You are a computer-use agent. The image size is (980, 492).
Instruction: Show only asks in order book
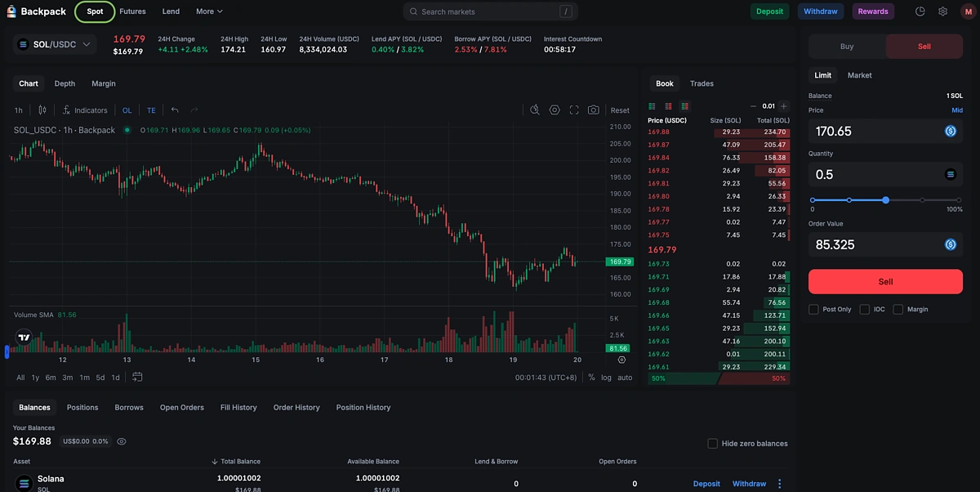tap(668, 106)
